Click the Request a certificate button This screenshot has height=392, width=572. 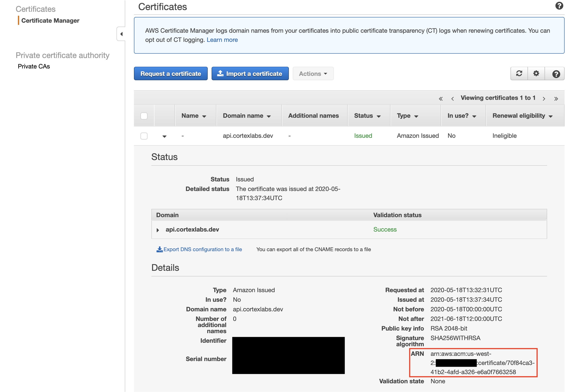point(171,73)
